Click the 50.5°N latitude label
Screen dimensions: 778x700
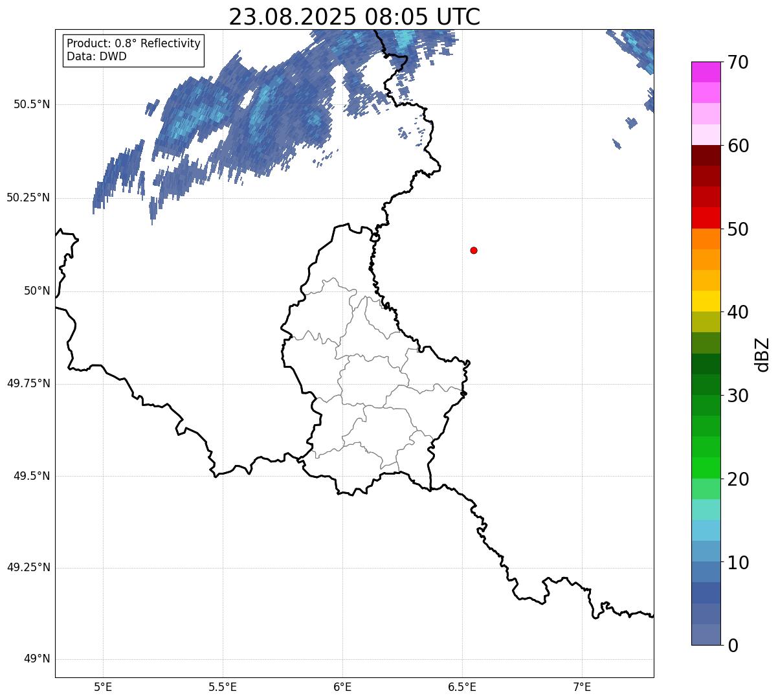tap(31, 104)
